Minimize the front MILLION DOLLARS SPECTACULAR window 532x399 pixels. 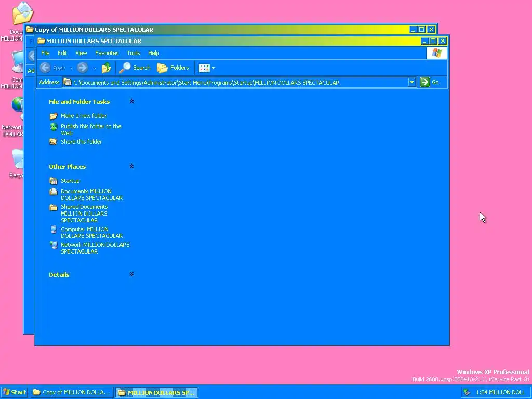[424, 41]
